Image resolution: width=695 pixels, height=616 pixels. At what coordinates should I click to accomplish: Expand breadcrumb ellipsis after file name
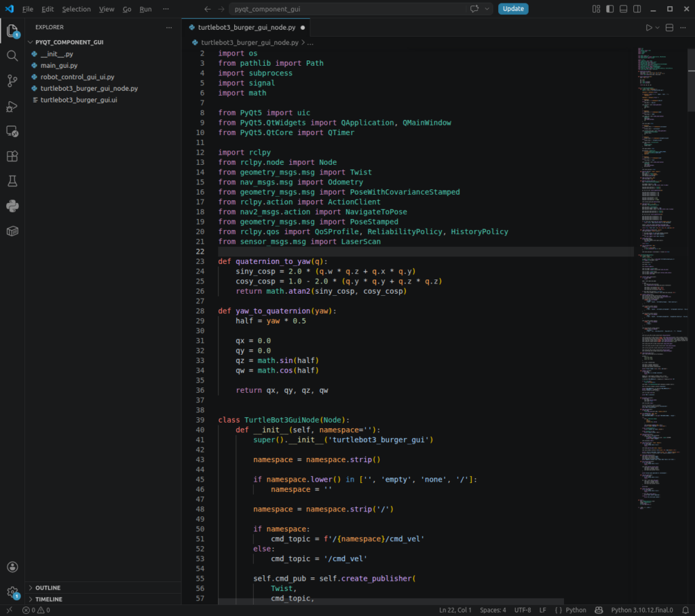click(x=310, y=43)
